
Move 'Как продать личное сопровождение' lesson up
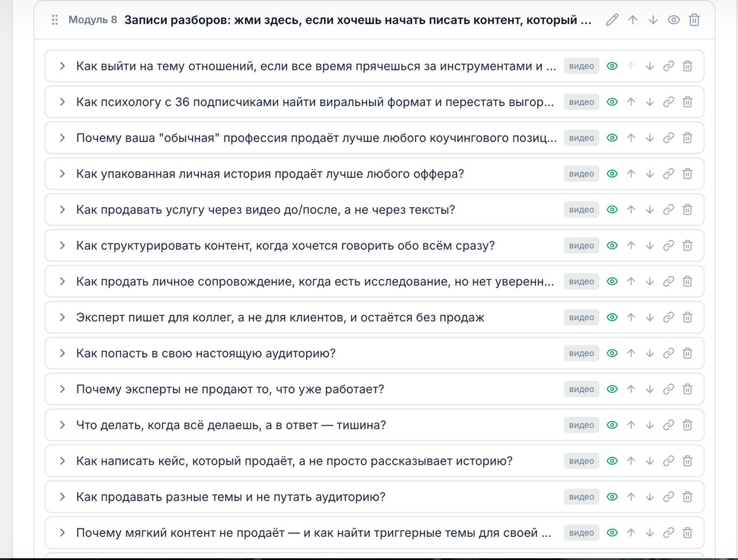[631, 281]
